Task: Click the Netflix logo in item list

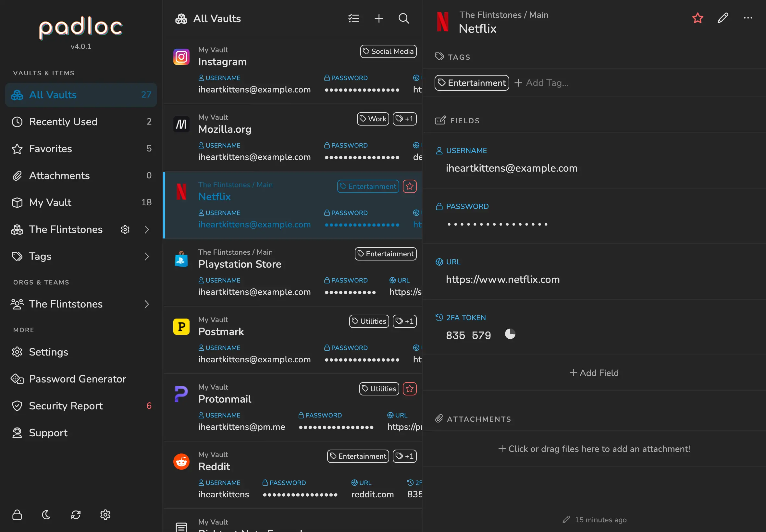Action: (181, 192)
